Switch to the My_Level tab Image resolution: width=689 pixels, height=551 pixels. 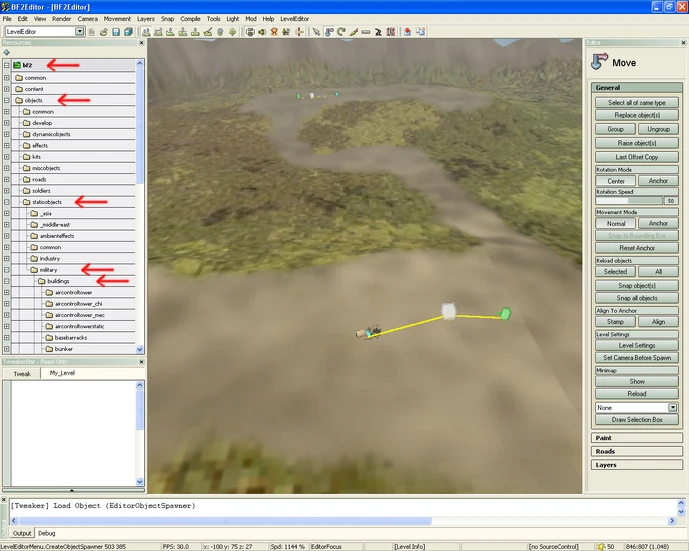pos(62,373)
